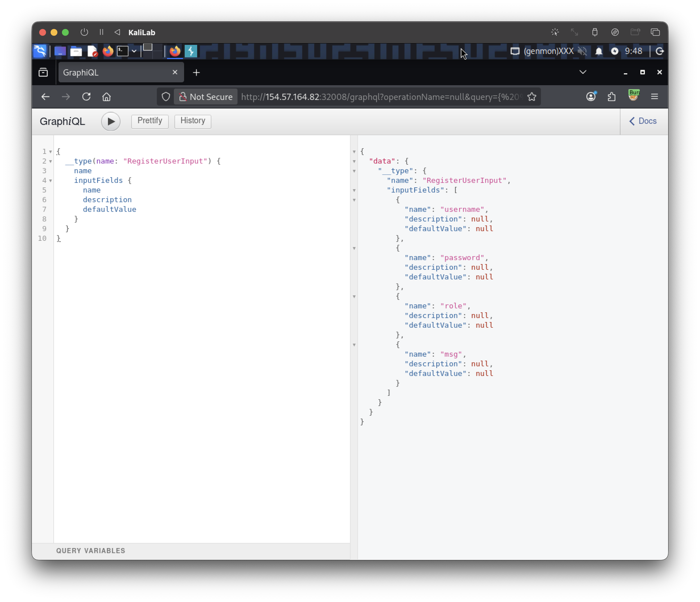Fold the result object containing "role"
Viewport: 700px width, 602px height.
tap(354, 297)
